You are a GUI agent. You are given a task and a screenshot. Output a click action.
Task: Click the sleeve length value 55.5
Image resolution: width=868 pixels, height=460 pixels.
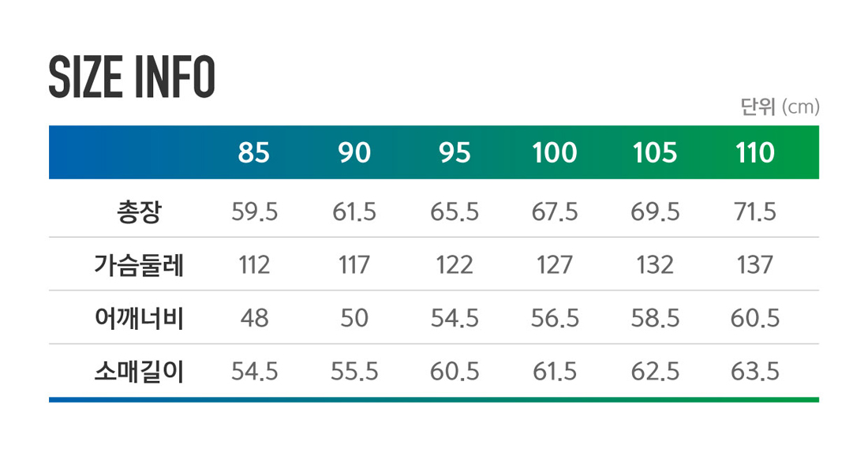[x=354, y=372]
